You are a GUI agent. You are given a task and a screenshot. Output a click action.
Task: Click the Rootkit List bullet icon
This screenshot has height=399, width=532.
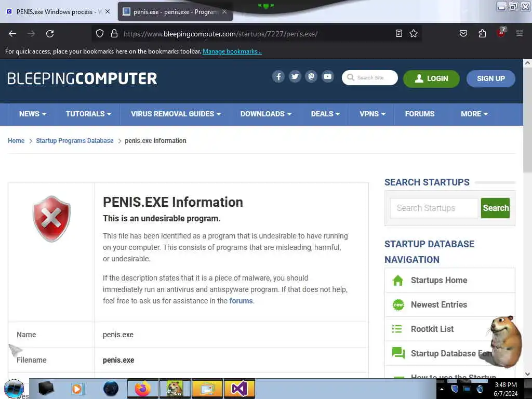pos(397,329)
